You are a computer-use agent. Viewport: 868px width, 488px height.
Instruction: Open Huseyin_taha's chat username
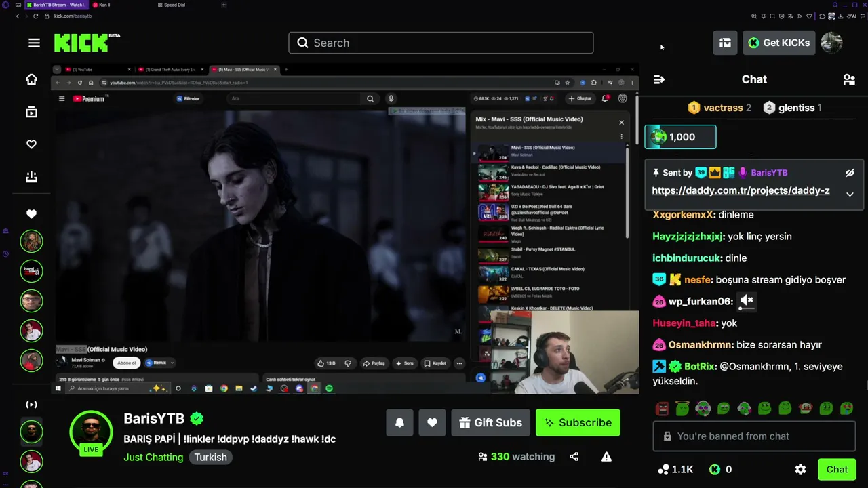coord(684,323)
